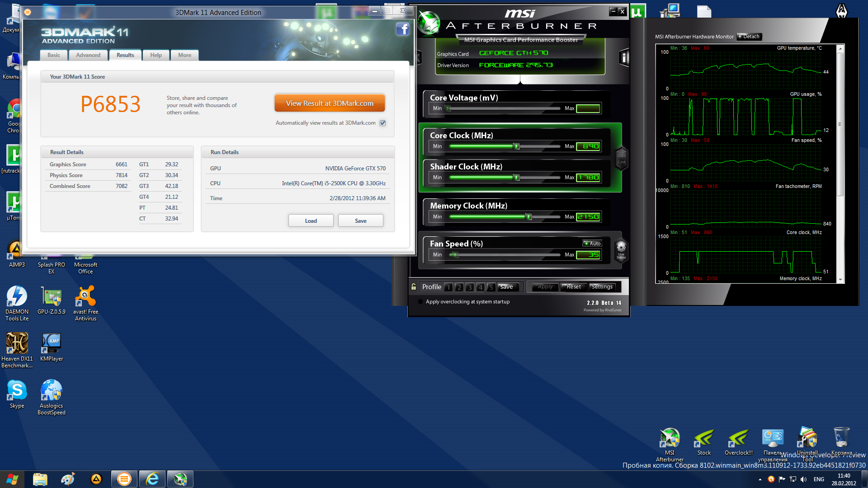Switch to the Advanced tab in 3DMark
This screenshot has width=868, height=488.
pos(88,55)
